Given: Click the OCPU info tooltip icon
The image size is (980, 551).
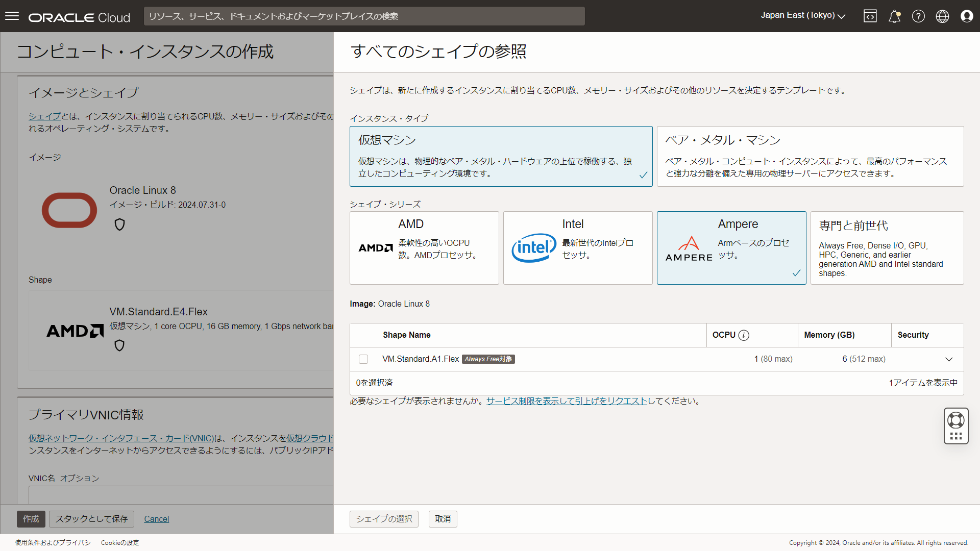Looking at the screenshot, I should (745, 335).
